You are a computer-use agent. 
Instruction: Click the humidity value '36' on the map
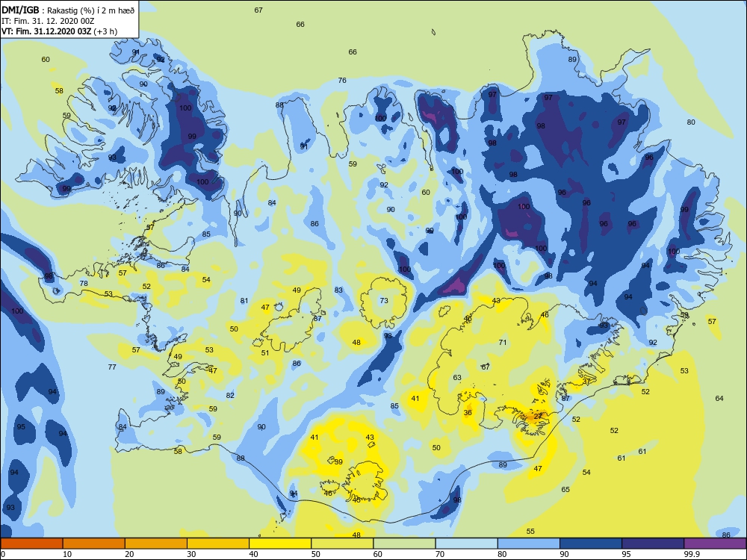[468, 412]
